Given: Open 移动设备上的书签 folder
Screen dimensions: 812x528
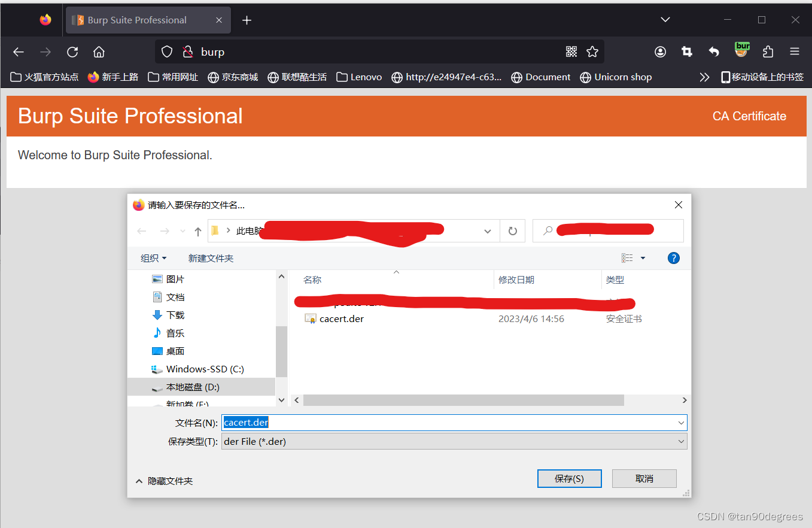Looking at the screenshot, I should click(x=762, y=77).
